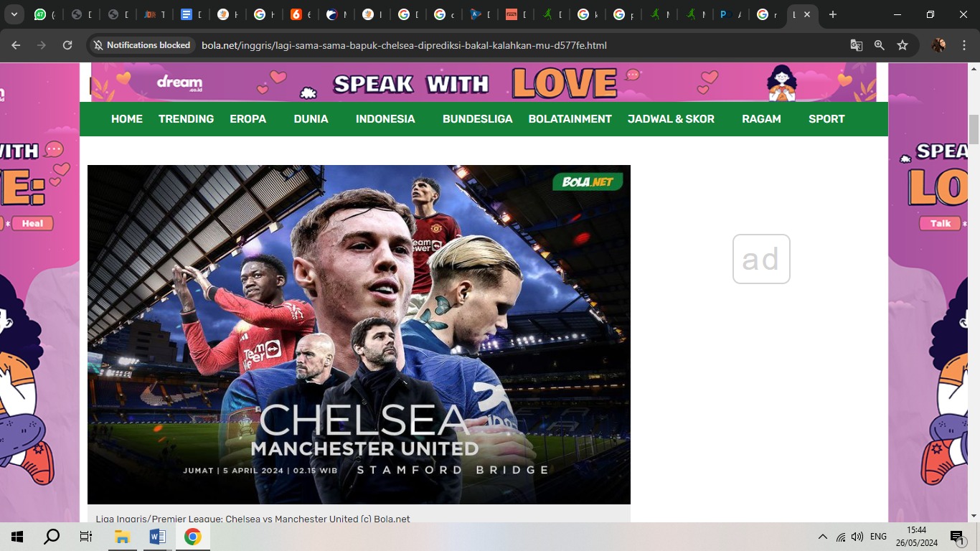Screen dimensions: 980x551
Task: Expand the INDONESIA navigation menu
Action: 385,119
